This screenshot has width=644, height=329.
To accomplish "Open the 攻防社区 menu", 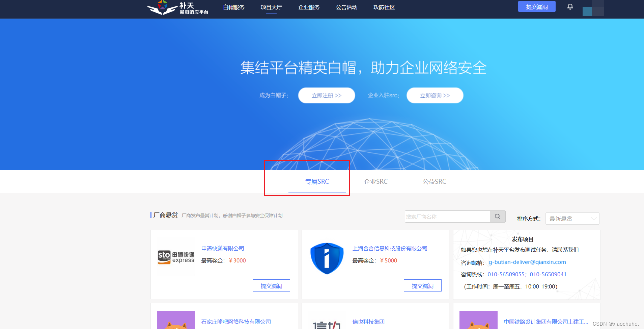I will 384,7.
